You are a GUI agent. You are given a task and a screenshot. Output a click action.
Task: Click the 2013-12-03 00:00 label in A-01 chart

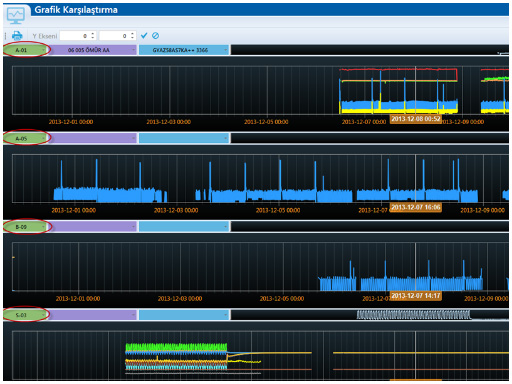pyautogui.click(x=169, y=122)
